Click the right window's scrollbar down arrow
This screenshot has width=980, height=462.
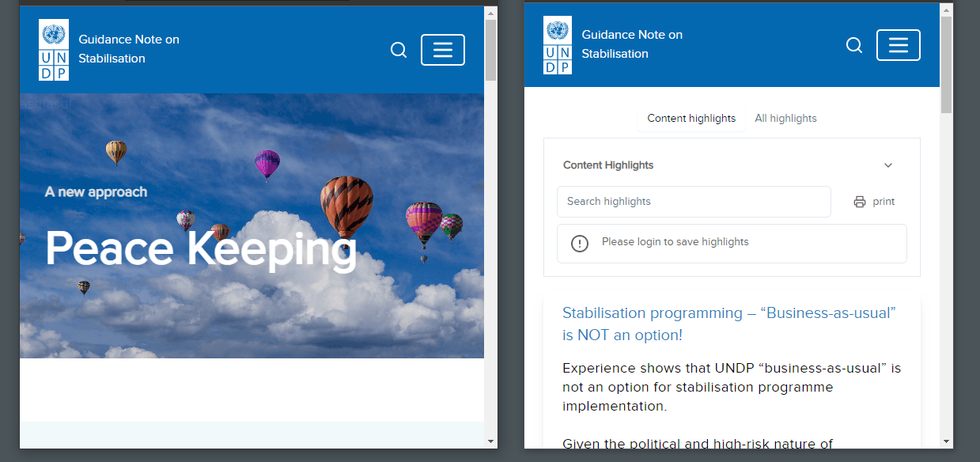point(946,441)
